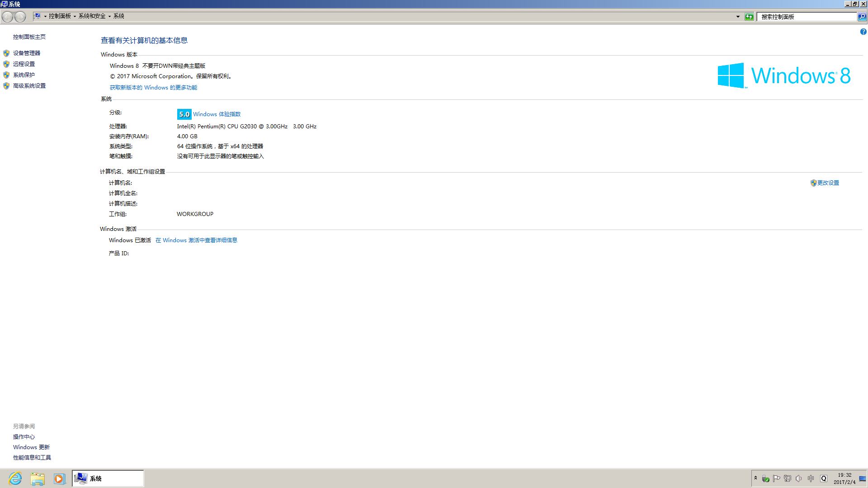Open File Explorer taskbar icon
This screenshot has height=488, width=868.
(38, 479)
